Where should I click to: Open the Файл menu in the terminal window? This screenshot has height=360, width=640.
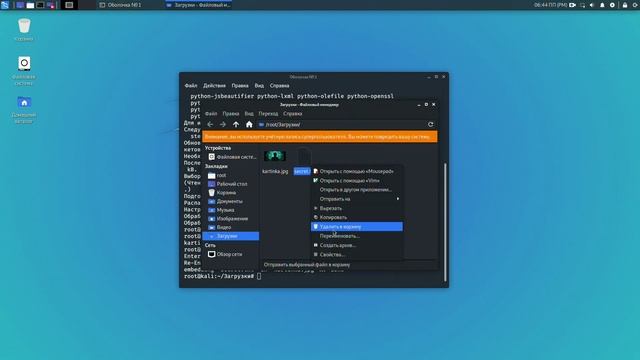[x=191, y=86]
